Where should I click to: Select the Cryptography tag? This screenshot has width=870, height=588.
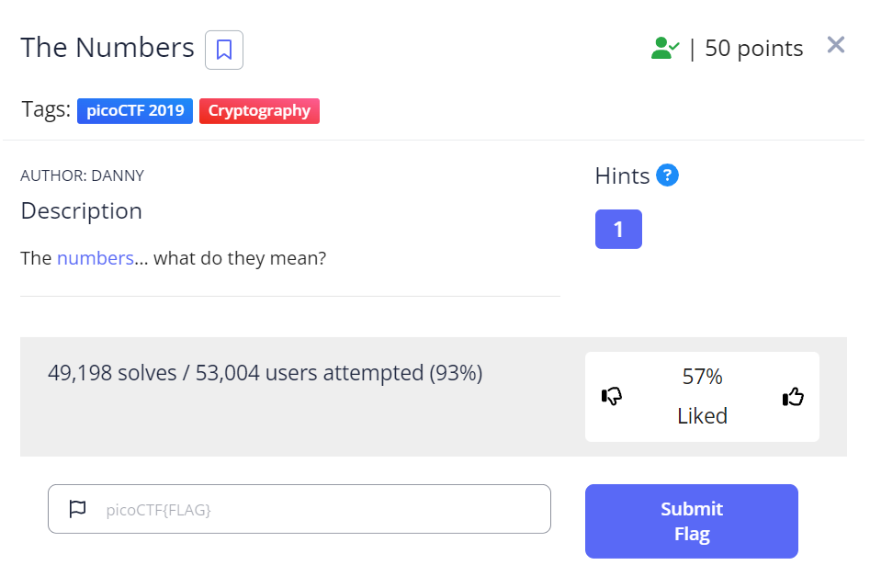click(x=259, y=111)
